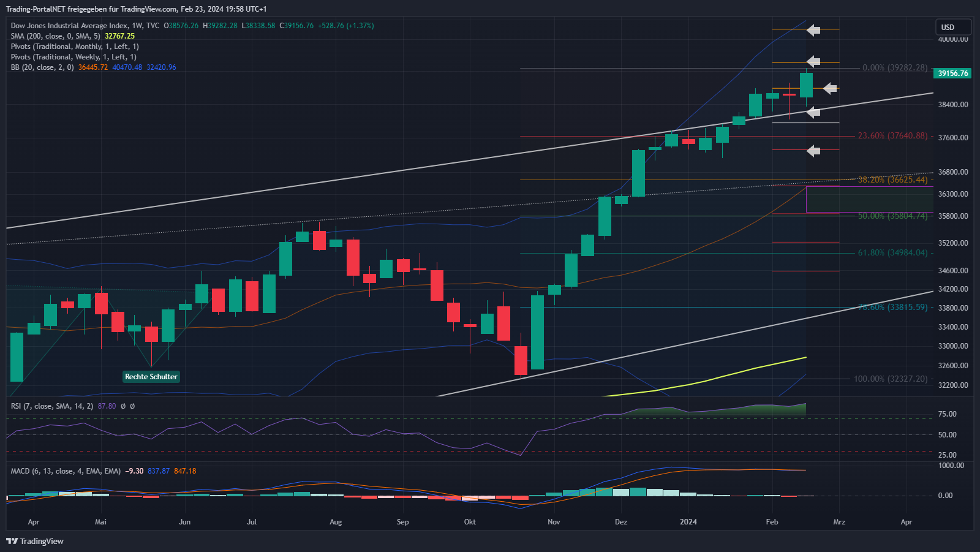Click the arrow right of the latest green candle
This screenshot has width=980, height=552.
point(830,88)
